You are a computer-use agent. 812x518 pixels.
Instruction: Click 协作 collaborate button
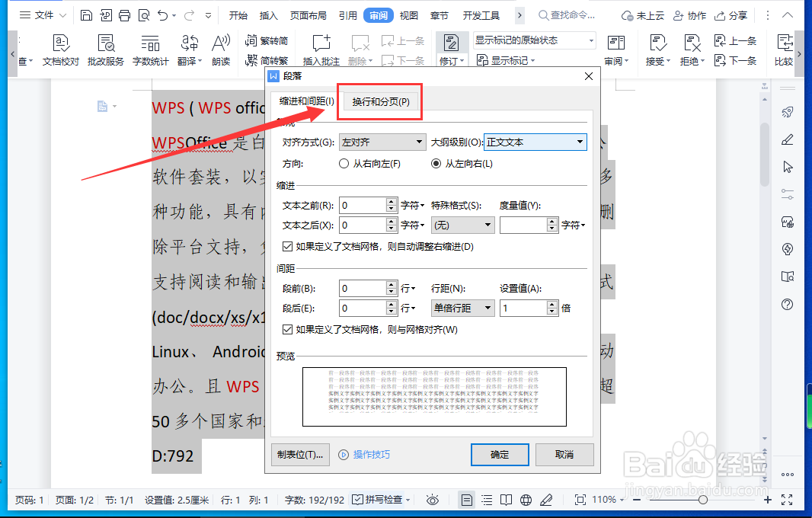point(690,15)
